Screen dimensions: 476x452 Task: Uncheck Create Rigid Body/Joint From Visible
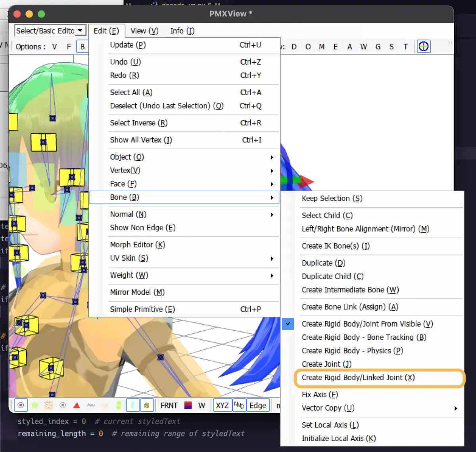coord(288,324)
